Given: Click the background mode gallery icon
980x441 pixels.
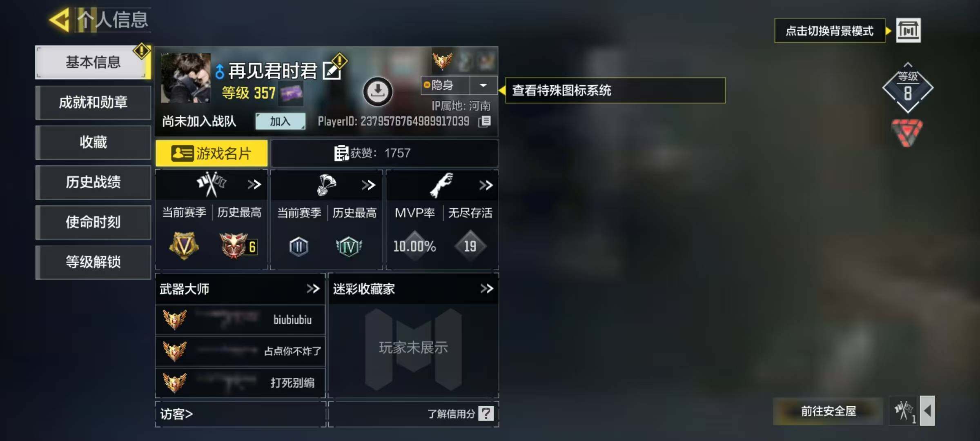Looking at the screenshot, I should pos(908,30).
